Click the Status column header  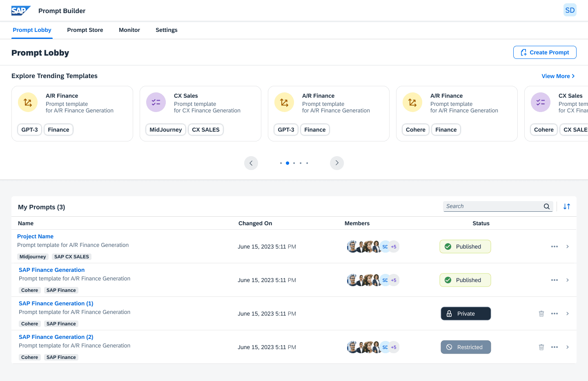(481, 223)
